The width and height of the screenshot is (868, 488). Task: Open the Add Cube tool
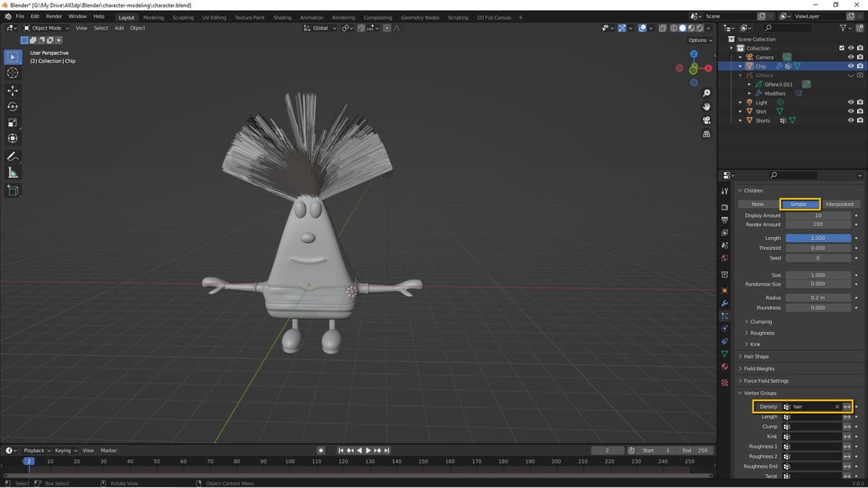click(12, 190)
